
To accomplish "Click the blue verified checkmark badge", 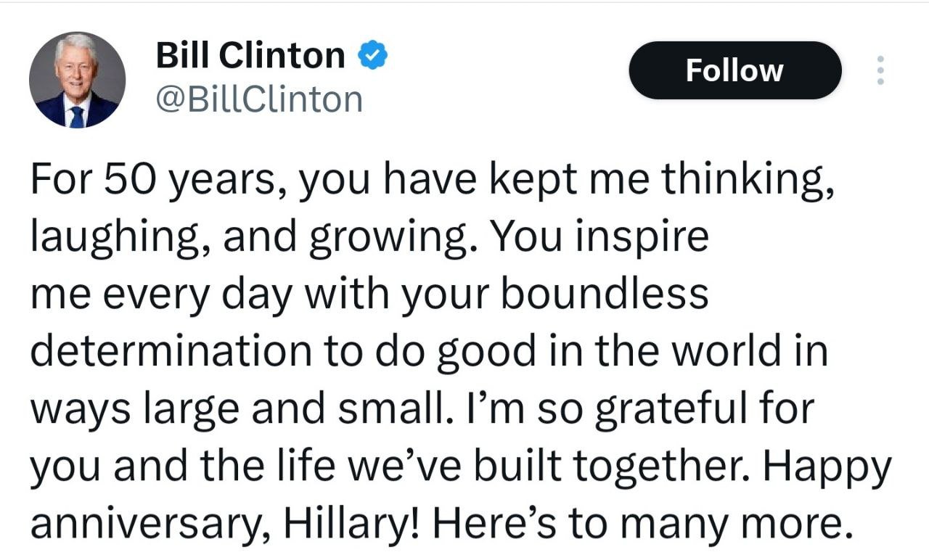I will tap(373, 56).
